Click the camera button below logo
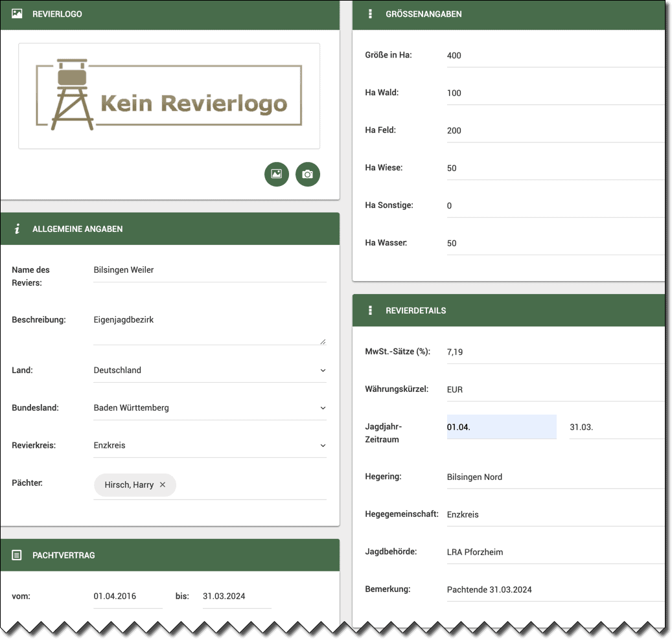This screenshot has width=672, height=640. (x=308, y=174)
